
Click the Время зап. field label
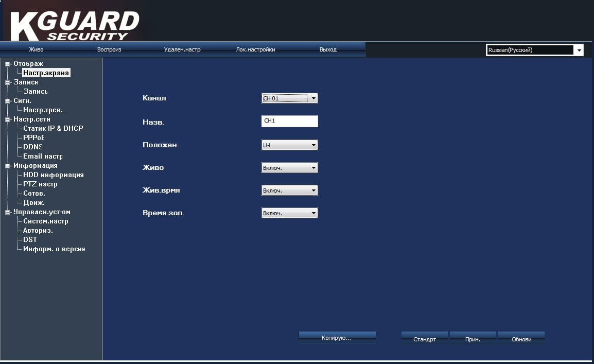(163, 213)
